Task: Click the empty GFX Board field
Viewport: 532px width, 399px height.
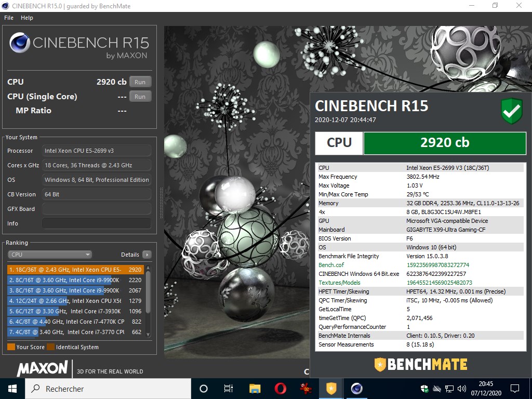Action: pos(97,209)
